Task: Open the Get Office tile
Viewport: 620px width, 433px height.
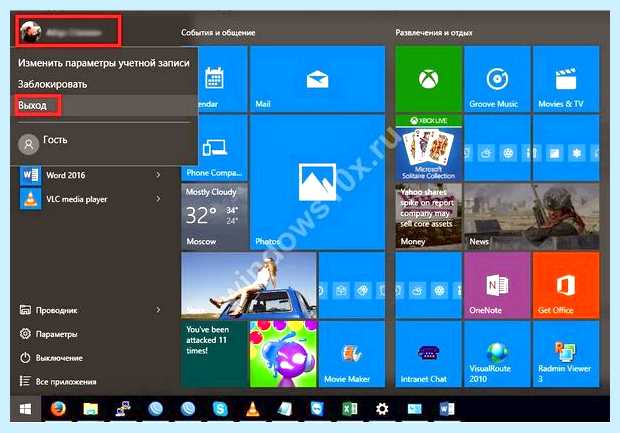Action: coord(566,285)
